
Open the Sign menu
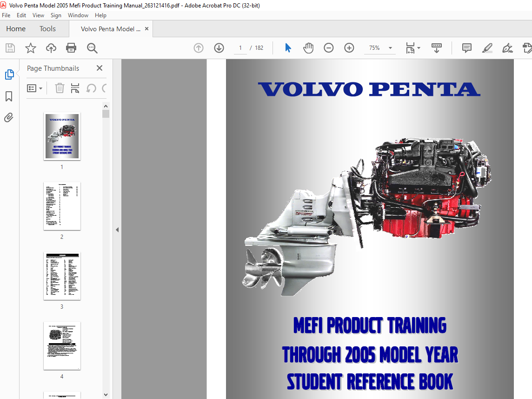(56, 15)
